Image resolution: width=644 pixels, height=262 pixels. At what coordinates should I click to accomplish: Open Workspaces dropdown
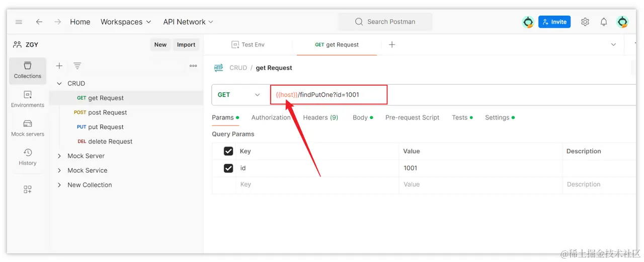point(126,22)
